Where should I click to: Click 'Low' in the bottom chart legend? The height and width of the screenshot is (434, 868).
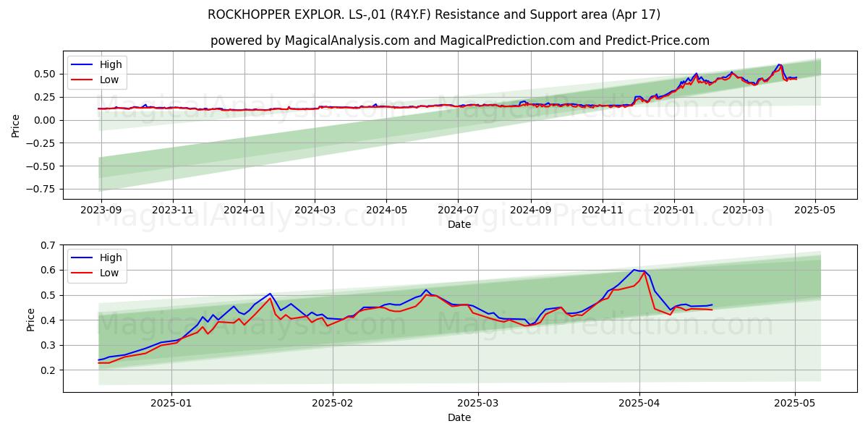(109, 273)
